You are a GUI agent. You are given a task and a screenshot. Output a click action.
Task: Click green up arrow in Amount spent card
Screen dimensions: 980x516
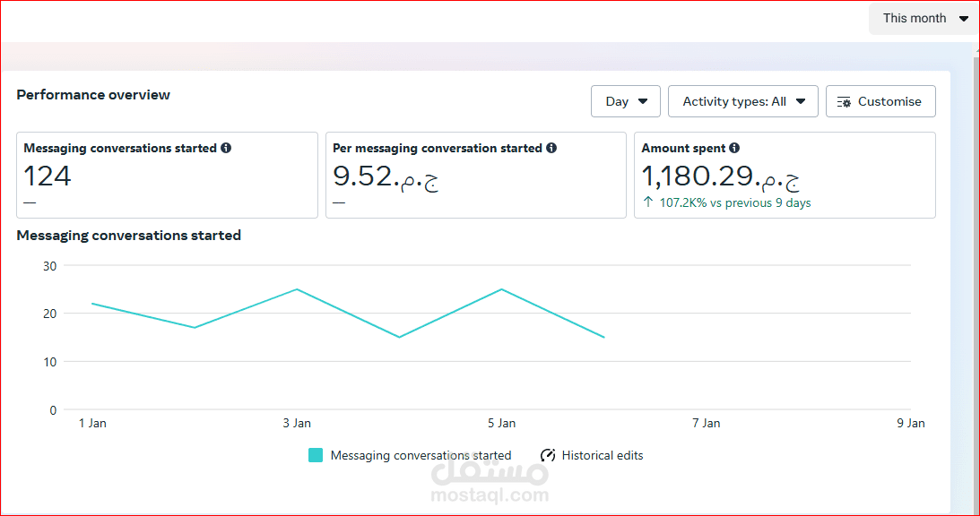coord(648,202)
